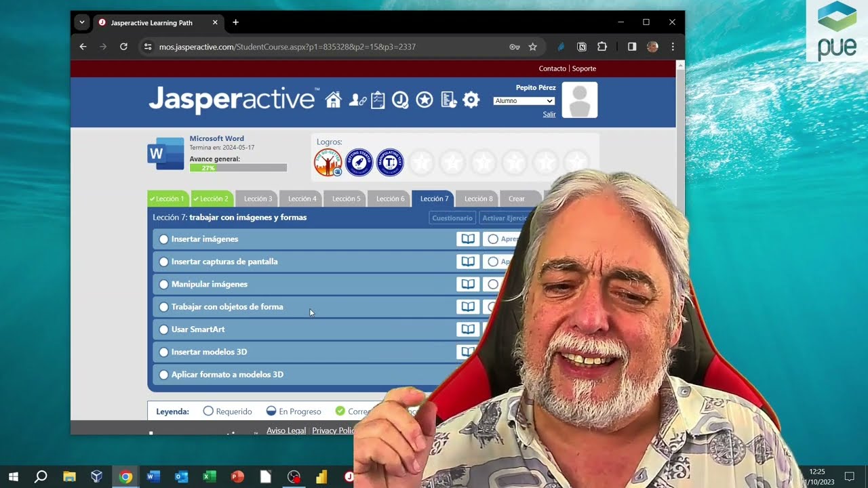Open Excel from the taskbar
Image resolution: width=868 pixels, height=488 pixels.
point(210,476)
